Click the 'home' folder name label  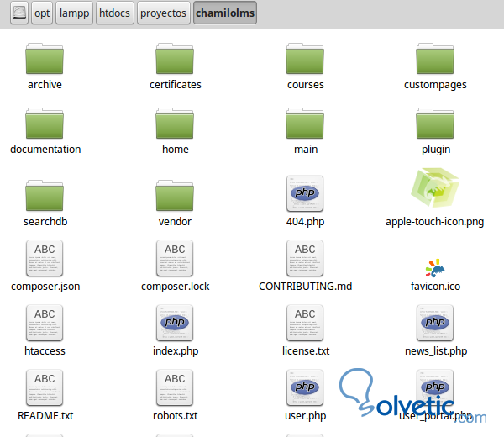coord(176,150)
